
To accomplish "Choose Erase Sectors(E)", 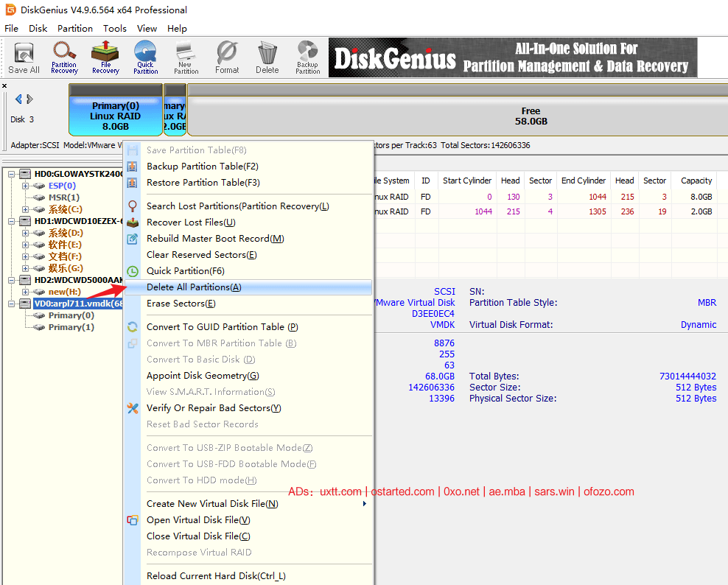I will click(248, 304).
